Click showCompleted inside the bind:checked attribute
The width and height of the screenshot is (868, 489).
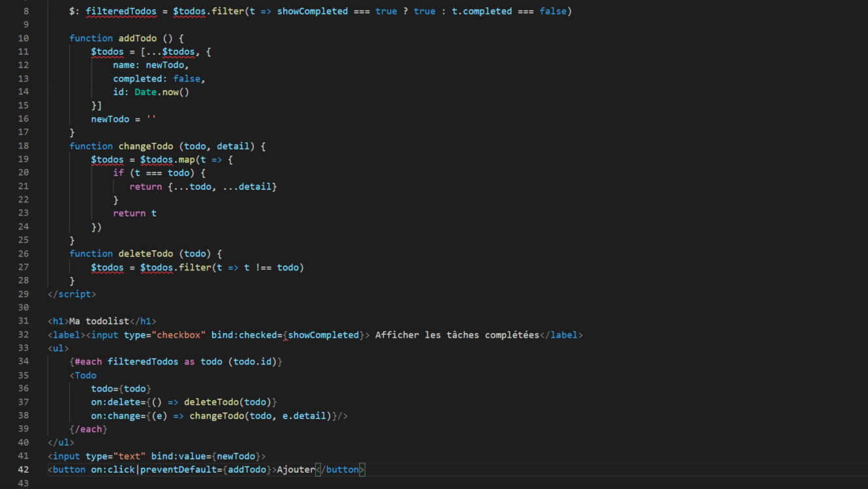pos(324,334)
